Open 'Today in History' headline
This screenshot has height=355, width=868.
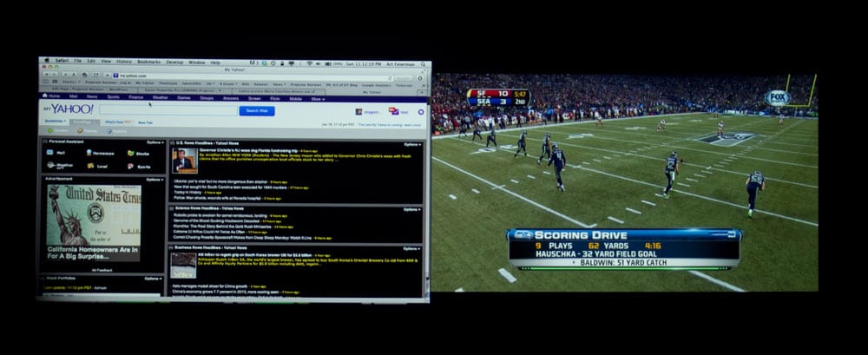(x=189, y=192)
